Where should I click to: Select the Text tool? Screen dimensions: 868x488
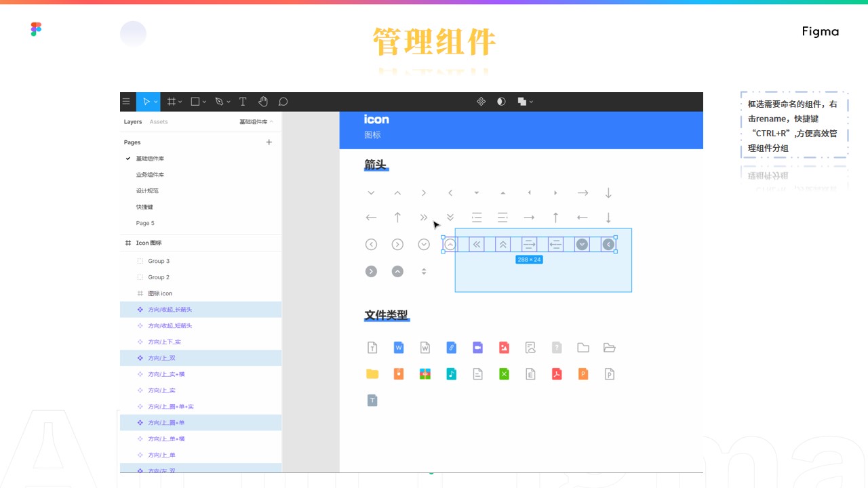point(243,102)
